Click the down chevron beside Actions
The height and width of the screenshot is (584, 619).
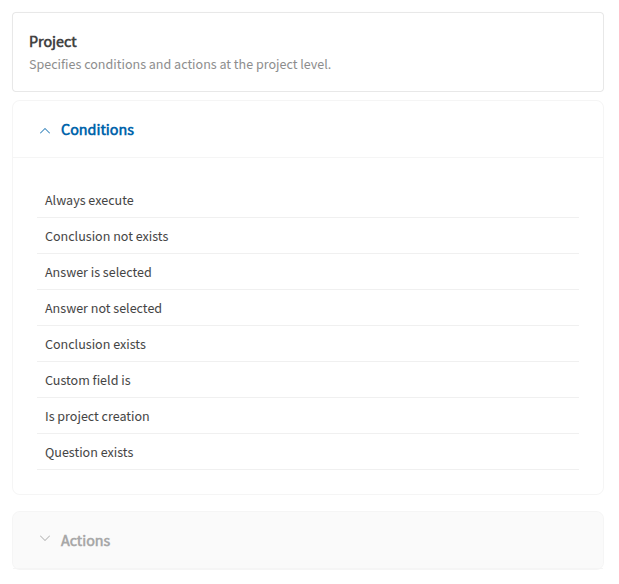pyautogui.click(x=44, y=540)
